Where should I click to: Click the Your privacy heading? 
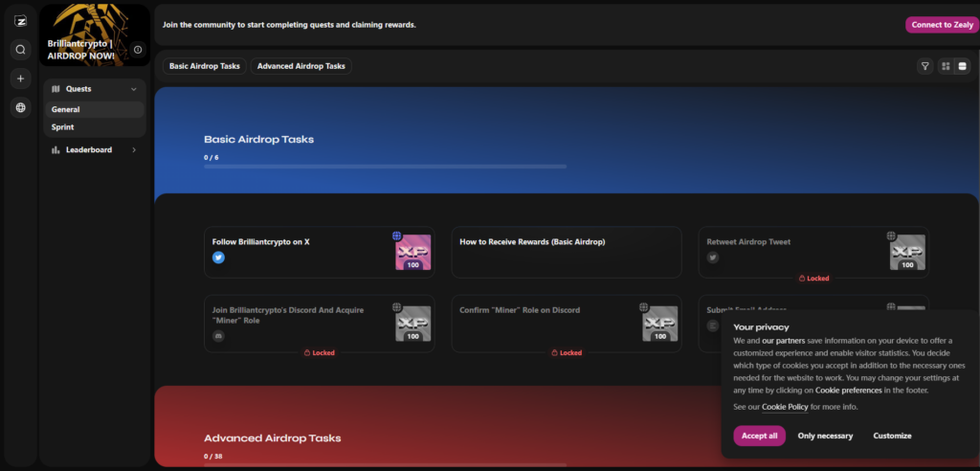[x=761, y=327]
